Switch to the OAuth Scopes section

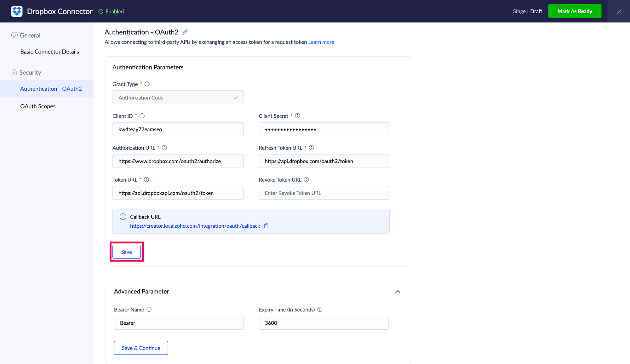pyautogui.click(x=38, y=106)
